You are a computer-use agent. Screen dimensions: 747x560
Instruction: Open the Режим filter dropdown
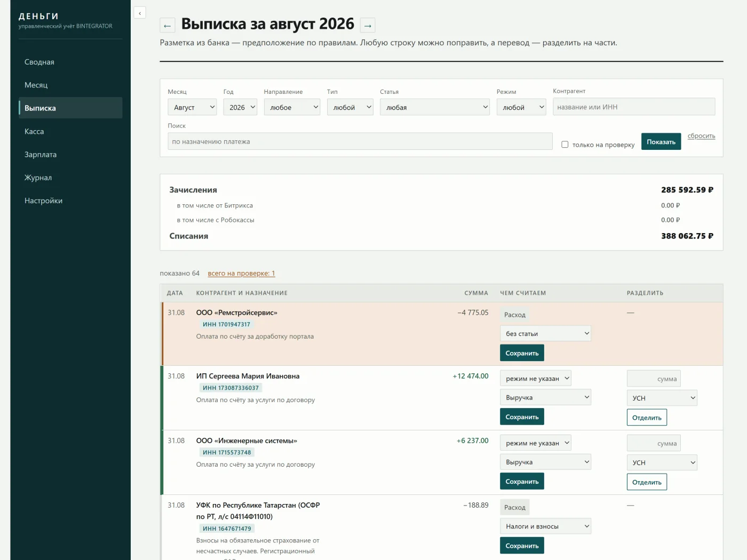coord(521,107)
